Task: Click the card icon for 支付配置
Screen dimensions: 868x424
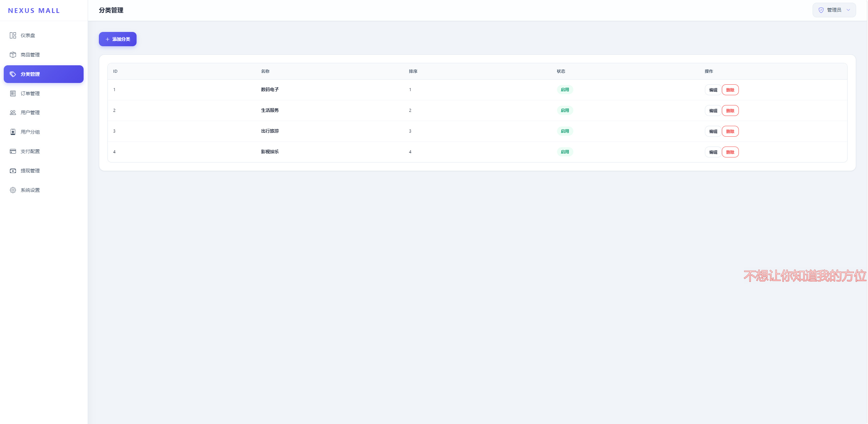Action: pyautogui.click(x=13, y=151)
